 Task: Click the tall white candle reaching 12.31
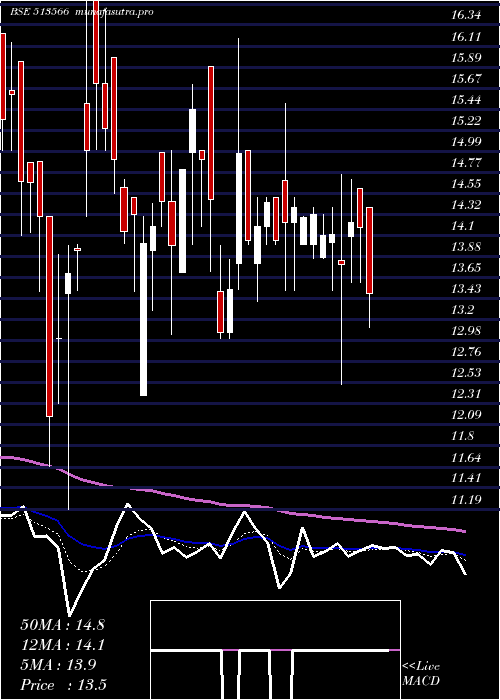(x=143, y=319)
